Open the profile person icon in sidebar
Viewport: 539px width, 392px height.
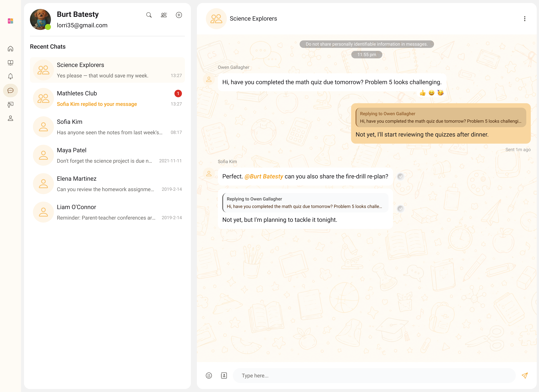[x=10, y=118]
